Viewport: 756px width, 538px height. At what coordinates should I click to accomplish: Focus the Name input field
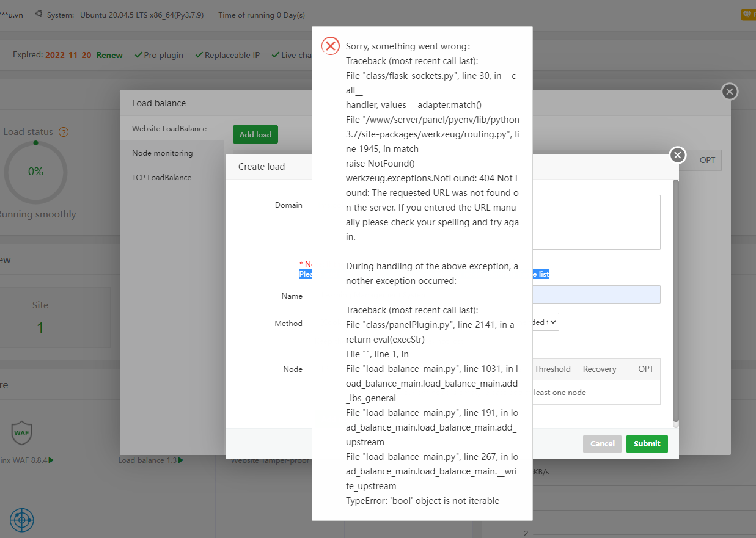coord(596,294)
